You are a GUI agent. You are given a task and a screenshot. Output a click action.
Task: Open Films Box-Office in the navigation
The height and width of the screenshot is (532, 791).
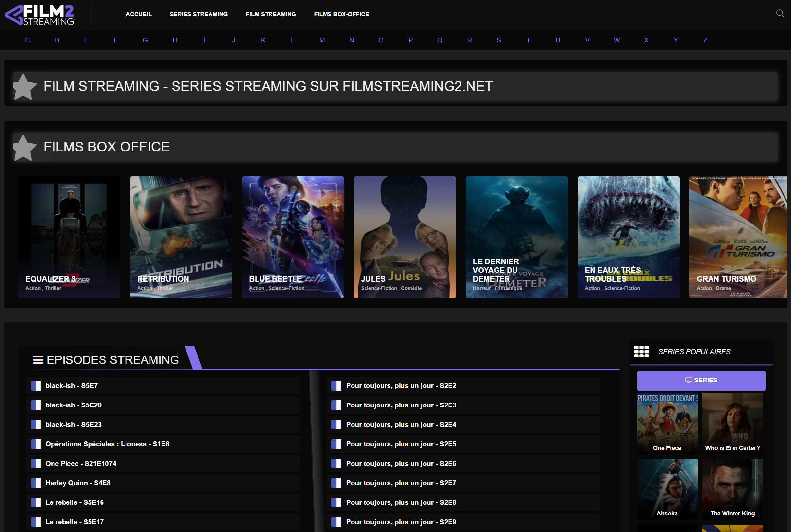tap(341, 14)
